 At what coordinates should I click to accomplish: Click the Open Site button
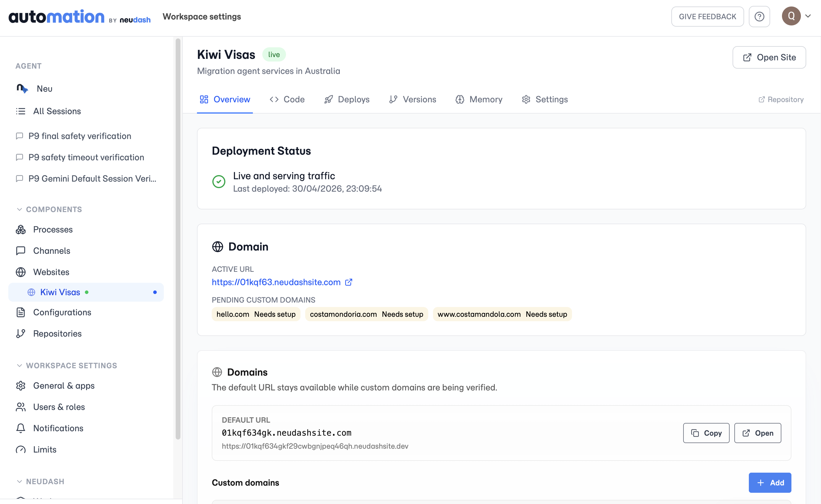(769, 57)
